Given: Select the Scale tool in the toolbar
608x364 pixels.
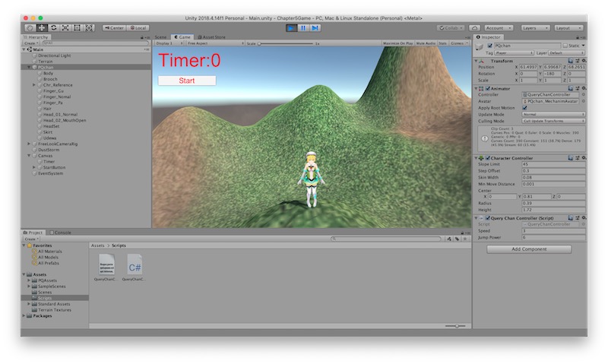Looking at the screenshot, I should (65, 28).
